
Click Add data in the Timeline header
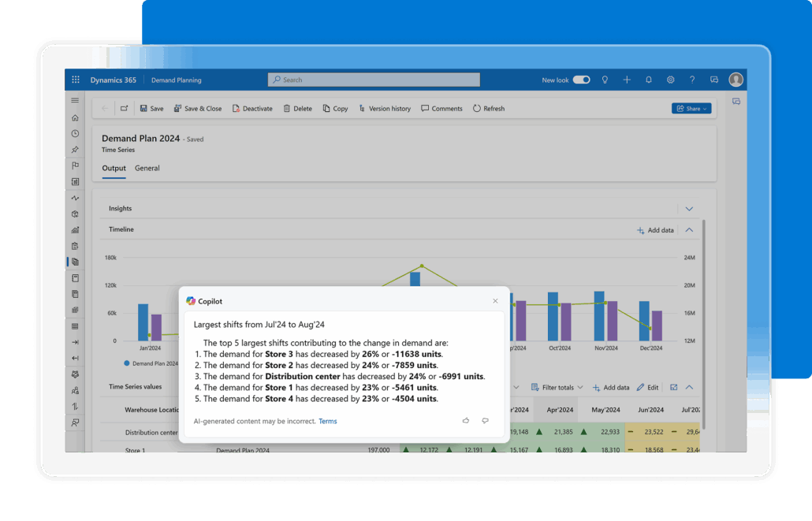(x=655, y=230)
